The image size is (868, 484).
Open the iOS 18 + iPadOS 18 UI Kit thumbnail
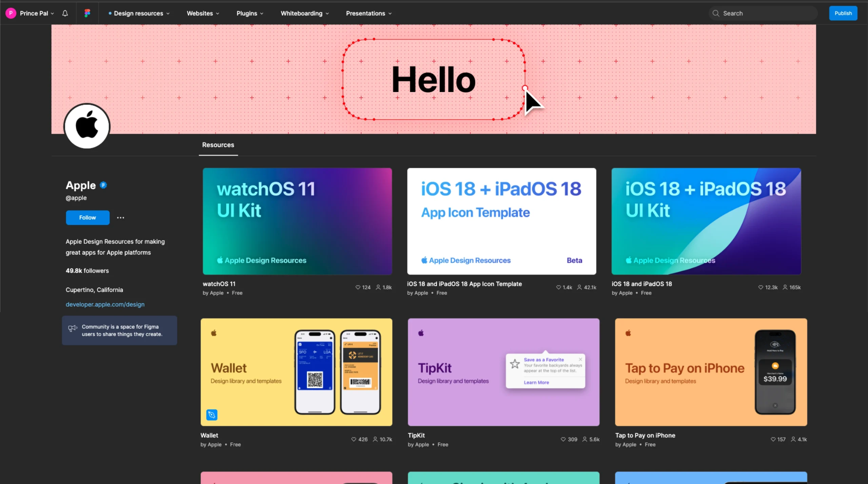click(x=706, y=221)
